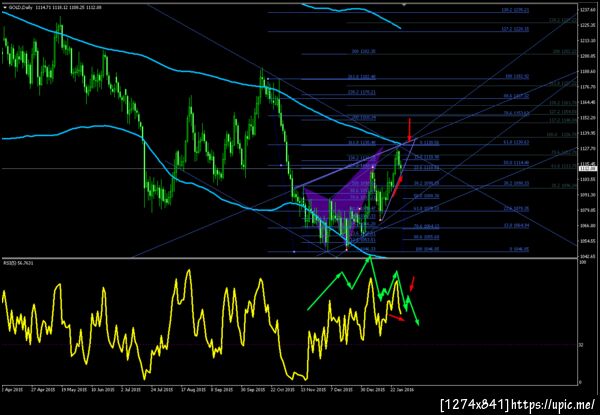Select the GOLD,Daily chart title text
The image size is (600, 415).
(20, 7)
